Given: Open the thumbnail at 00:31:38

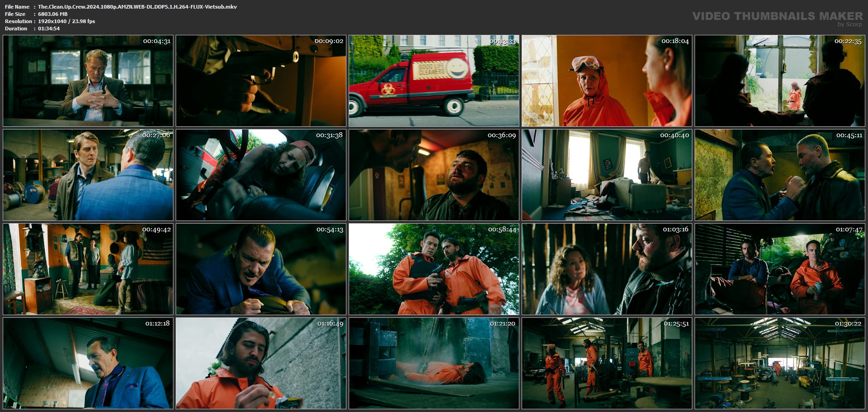Looking at the screenshot, I should click(261, 175).
